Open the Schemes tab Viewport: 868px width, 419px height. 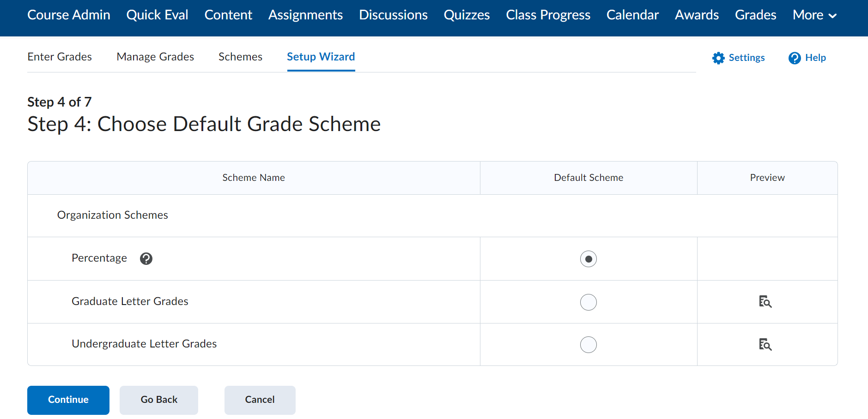240,56
